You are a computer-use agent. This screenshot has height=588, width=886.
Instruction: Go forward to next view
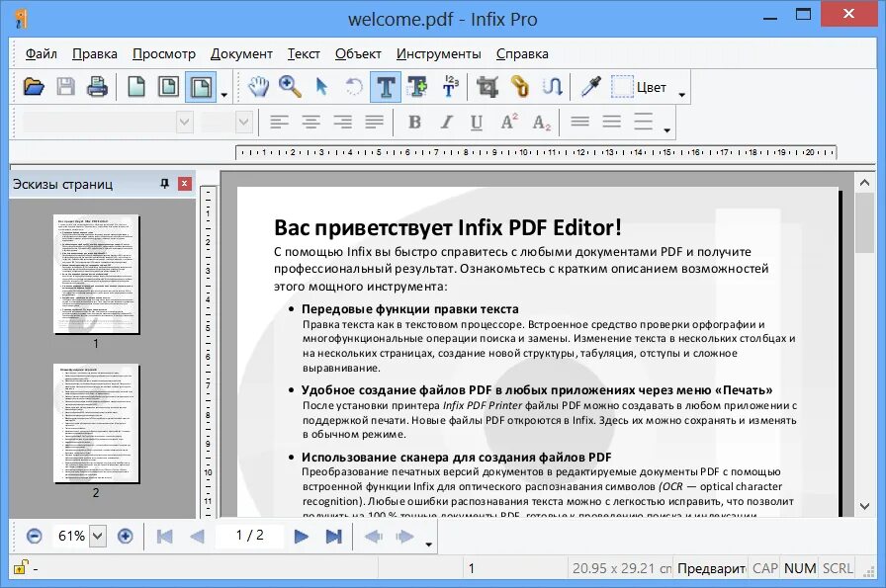tap(404, 536)
